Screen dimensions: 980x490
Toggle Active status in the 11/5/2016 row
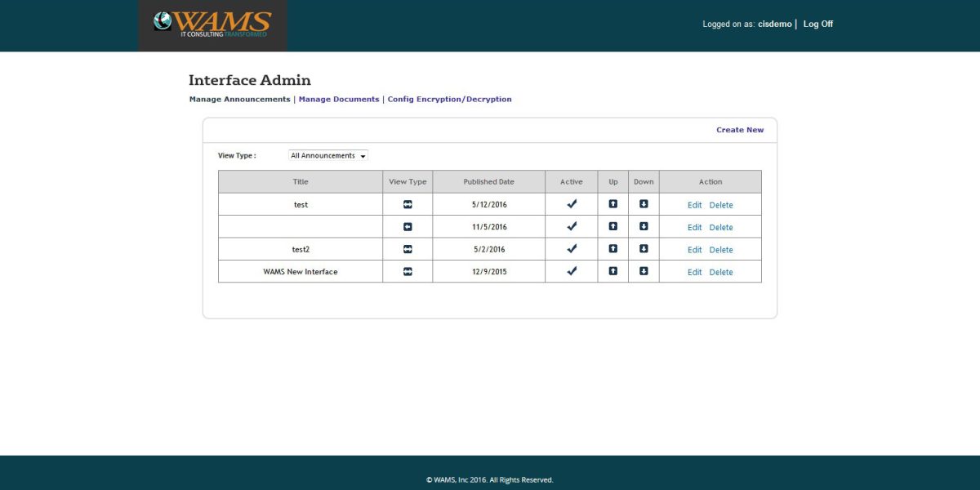click(x=571, y=226)
